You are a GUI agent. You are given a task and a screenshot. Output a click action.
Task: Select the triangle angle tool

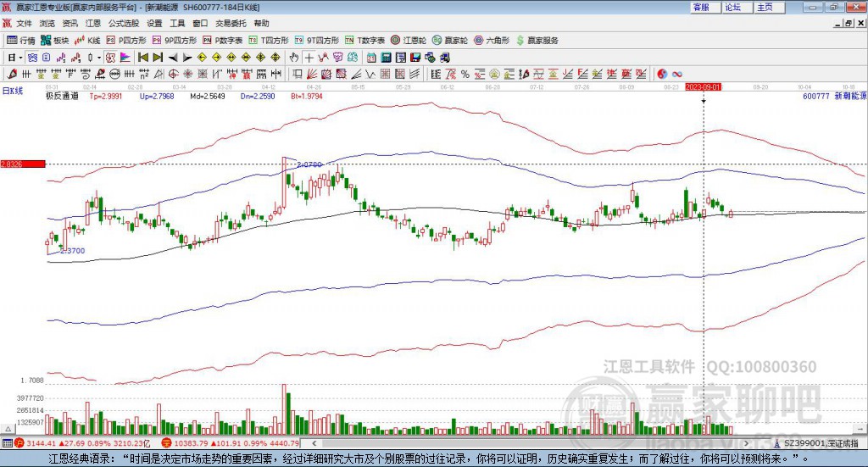tap(159, 74)
